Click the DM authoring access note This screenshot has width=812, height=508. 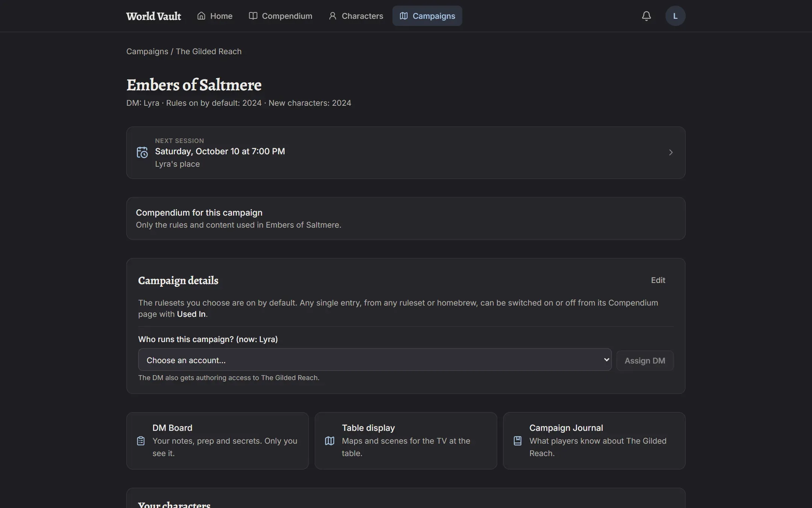click(229, 378)
